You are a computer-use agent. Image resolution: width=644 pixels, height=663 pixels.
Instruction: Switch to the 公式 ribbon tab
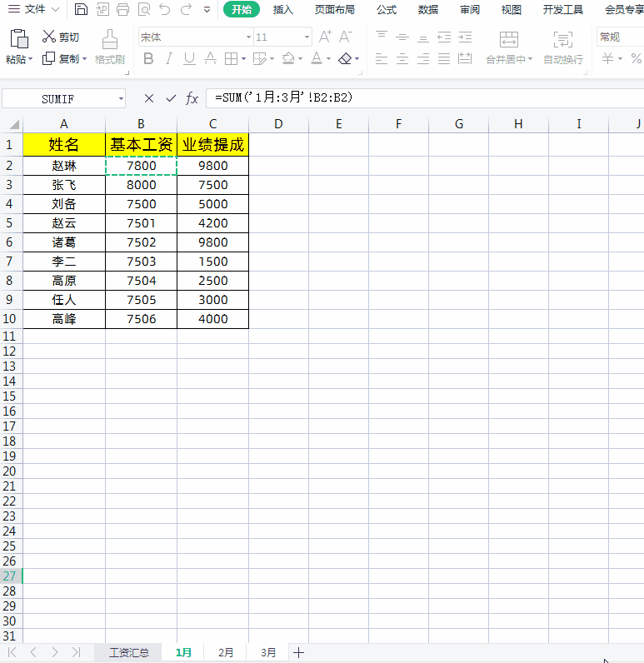387,9
